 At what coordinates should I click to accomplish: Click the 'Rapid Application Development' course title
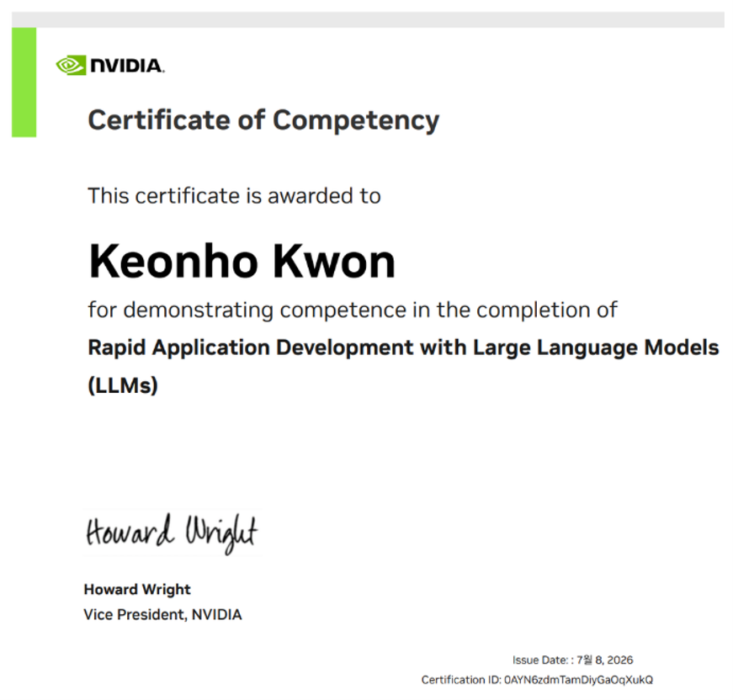coord(403,348)
